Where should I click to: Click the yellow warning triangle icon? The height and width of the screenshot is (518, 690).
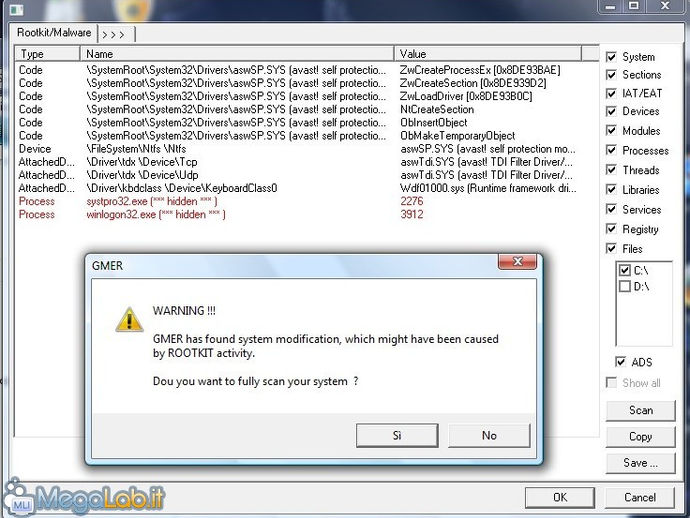point(129,320)
